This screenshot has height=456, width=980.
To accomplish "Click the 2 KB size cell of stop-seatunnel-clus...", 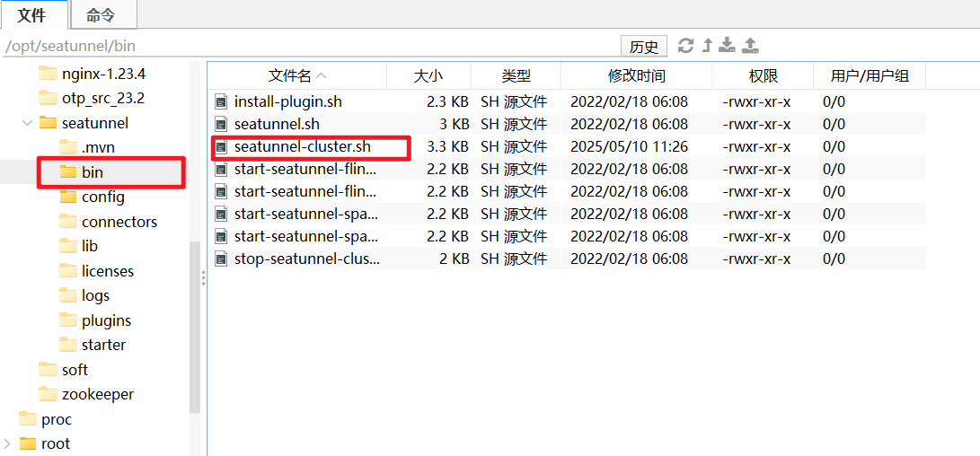I will (454, 259).
